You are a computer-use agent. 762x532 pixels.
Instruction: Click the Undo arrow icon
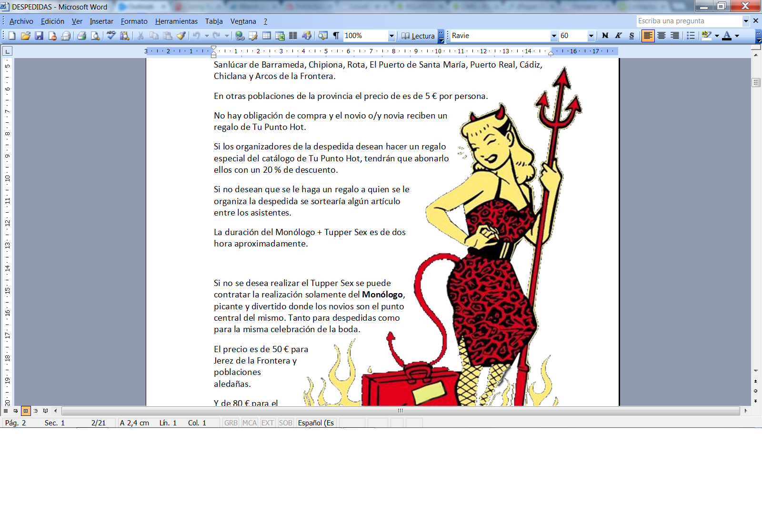coord(196,36)
